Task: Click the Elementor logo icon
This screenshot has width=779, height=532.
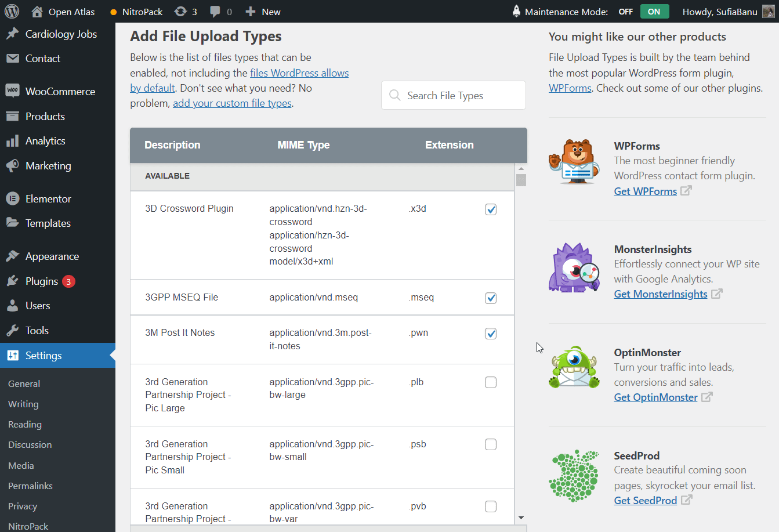Action: [x=13, y=198]
